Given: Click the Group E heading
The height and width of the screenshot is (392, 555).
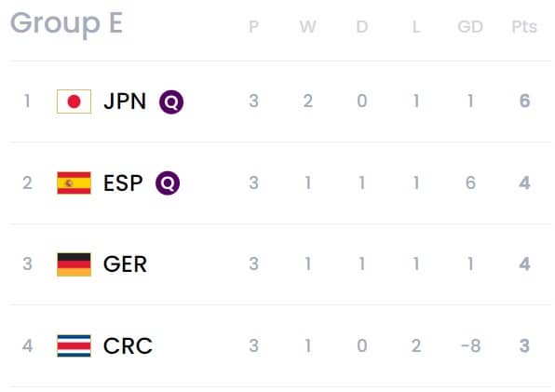Looking at the screenshot, I should (x=66, y=23).
